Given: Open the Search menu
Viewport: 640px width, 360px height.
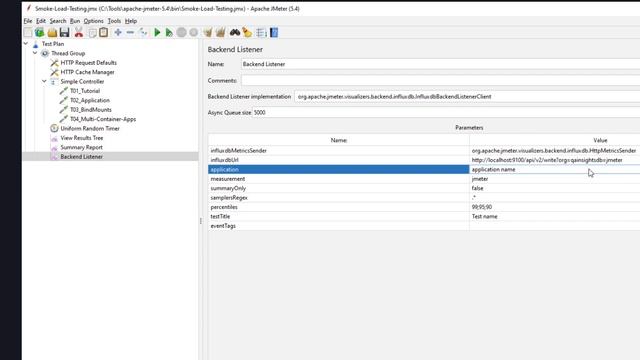Looking at the screenshot, I should [58, 21].
